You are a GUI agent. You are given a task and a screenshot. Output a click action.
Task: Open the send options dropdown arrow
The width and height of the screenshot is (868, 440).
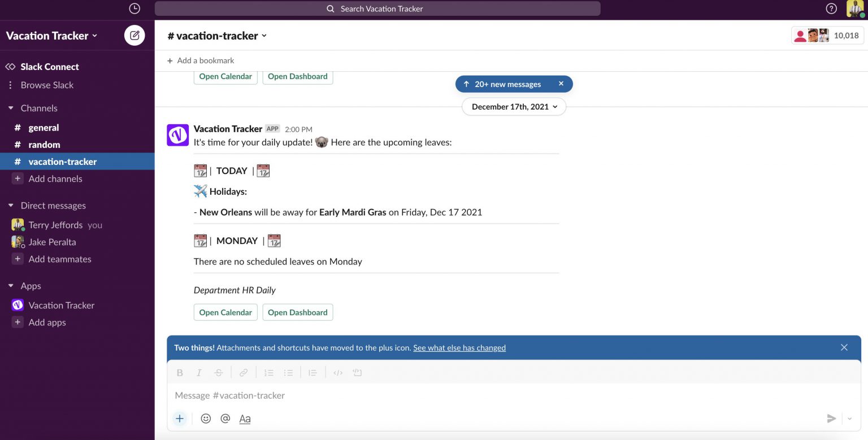[849, 419]
